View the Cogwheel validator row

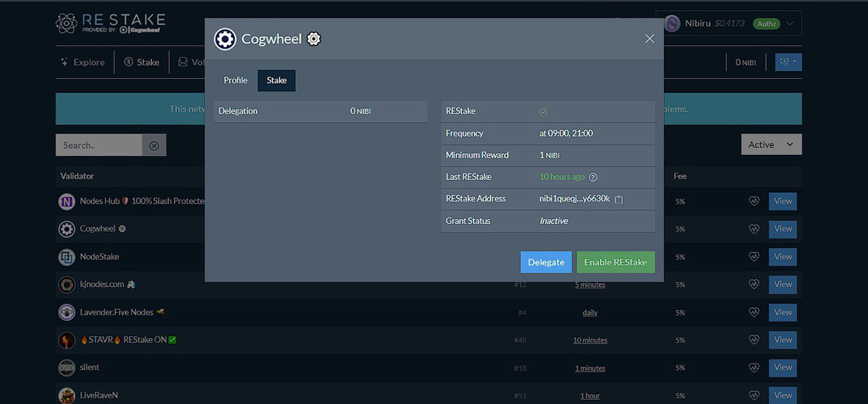[783, 229]
